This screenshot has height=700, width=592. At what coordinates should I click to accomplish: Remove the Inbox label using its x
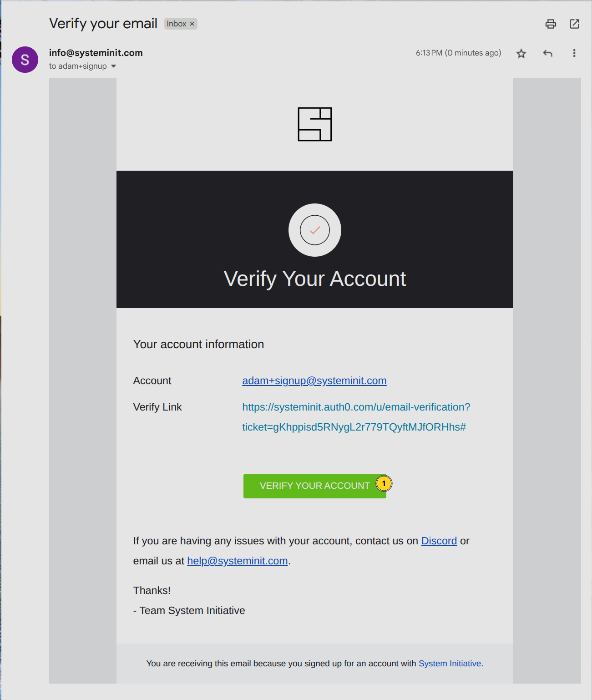tap(192, 24)
